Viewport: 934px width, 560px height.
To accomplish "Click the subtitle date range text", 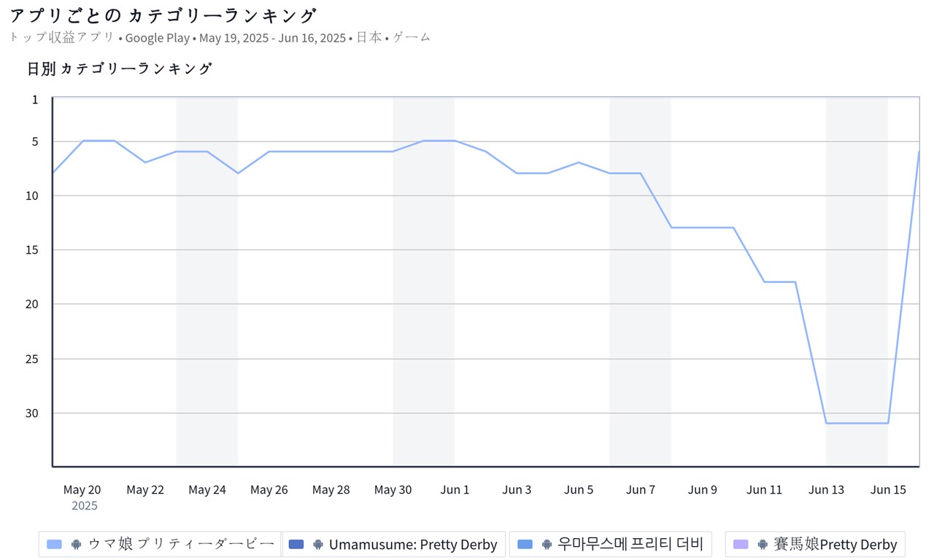I will [x=272, y=38].
